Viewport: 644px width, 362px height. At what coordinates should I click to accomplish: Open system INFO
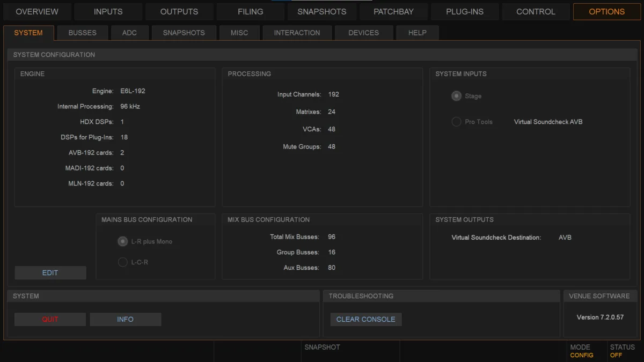[x=125, y=319]
